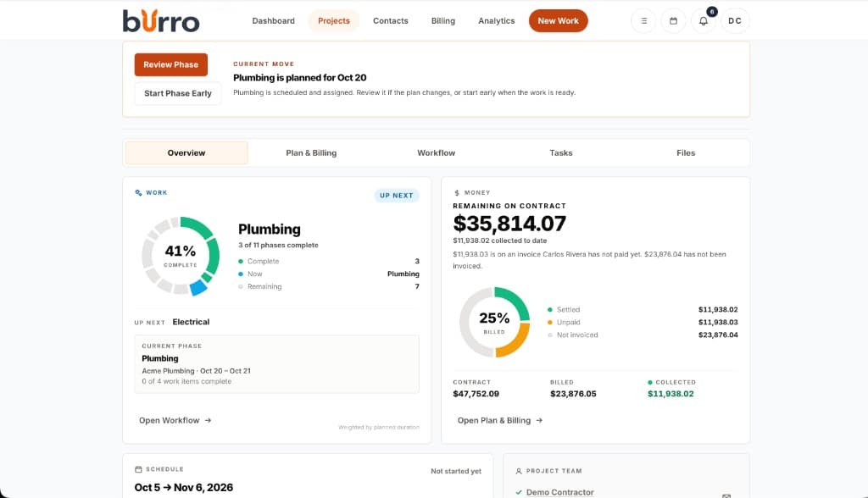This screenshot has width=868, height=498.
Task: Click the Burro logo
Action: (160, 21)
